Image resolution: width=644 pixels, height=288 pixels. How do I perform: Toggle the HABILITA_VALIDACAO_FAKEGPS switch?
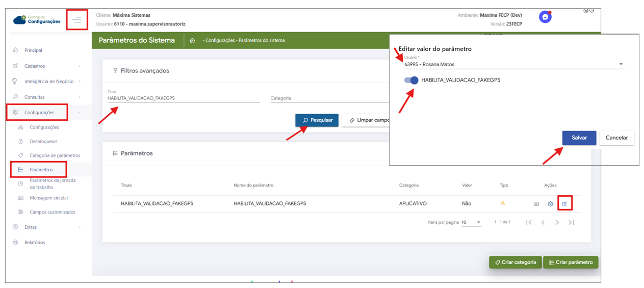point(411,80)
